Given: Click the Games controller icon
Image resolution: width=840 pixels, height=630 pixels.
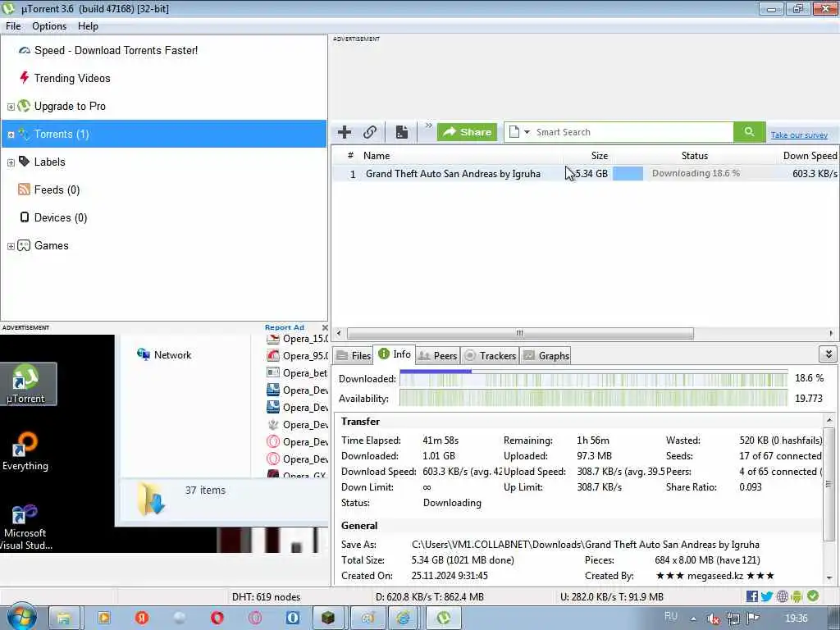Looking at the screenshot, I should [x=24, y=245].
